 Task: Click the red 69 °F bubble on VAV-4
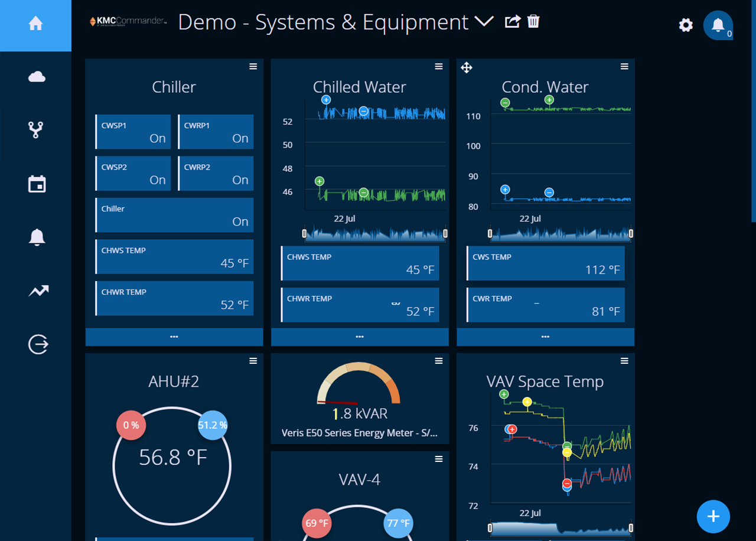(317, 523)
